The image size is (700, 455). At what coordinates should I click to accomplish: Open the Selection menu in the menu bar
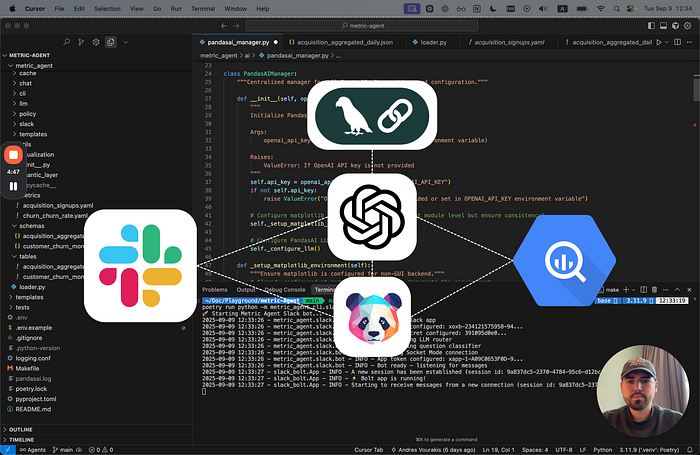point(107,8)
